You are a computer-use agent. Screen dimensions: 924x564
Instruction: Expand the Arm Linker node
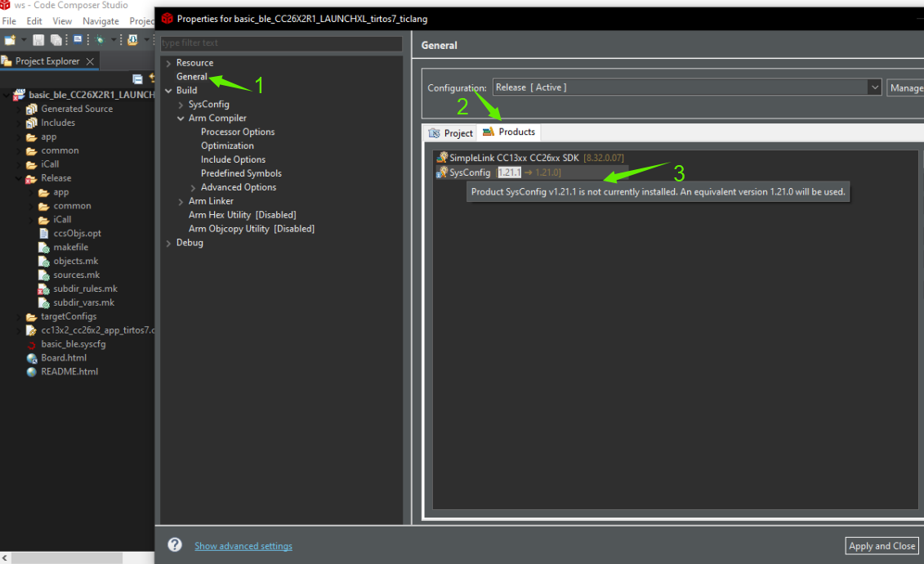pyautogui.click(x=181, y=202)
